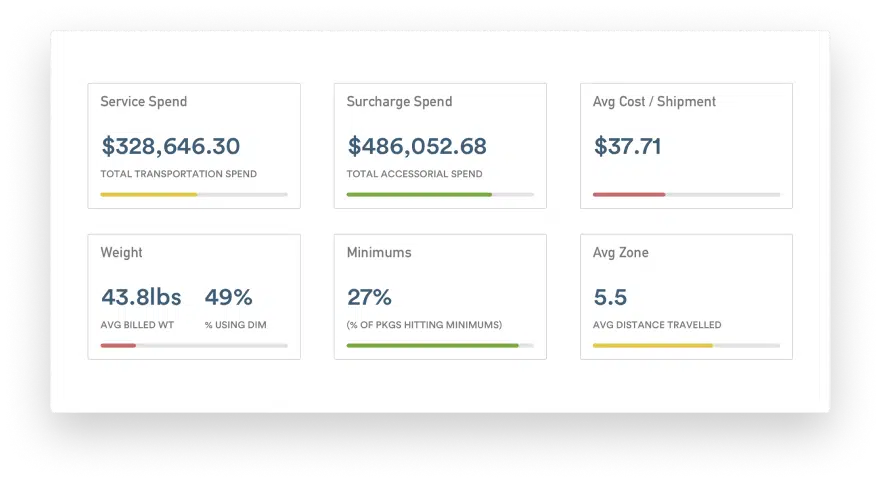This screenshot has width=880, height=483.
Task: Click the red Weight progress bar
Action: click(x=118, y=345)
